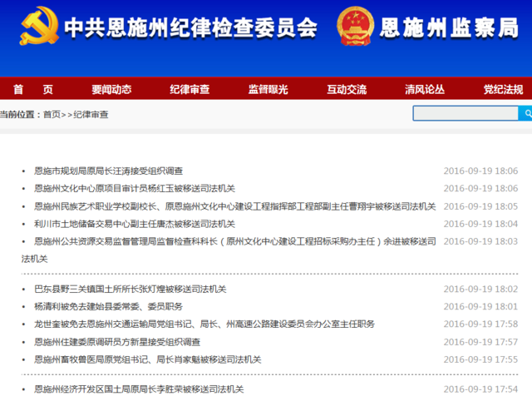Open article about 龙世奎被免去交通运输局职务
532x401 pixels.
pyautogui.click(x=204, y=324)
